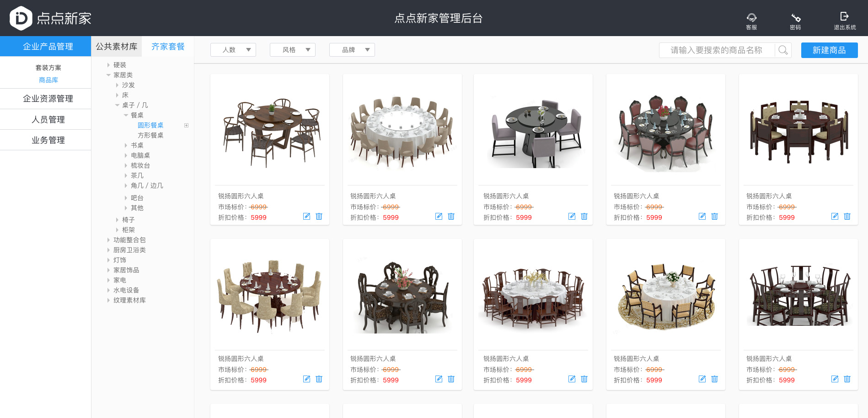The width and height of the screenshot is (868, 418).
Task: Open the 风格 dropdown filter
Action: 293,50
